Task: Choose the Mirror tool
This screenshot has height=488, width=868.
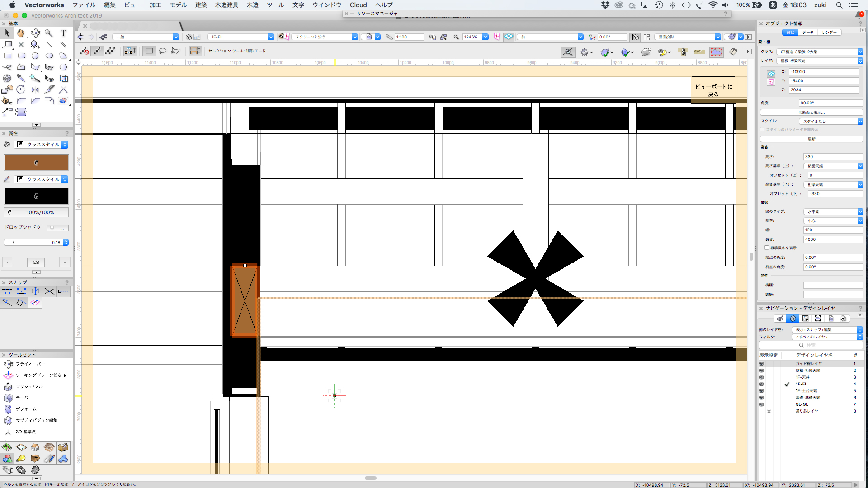Action: tap(35, 89)
